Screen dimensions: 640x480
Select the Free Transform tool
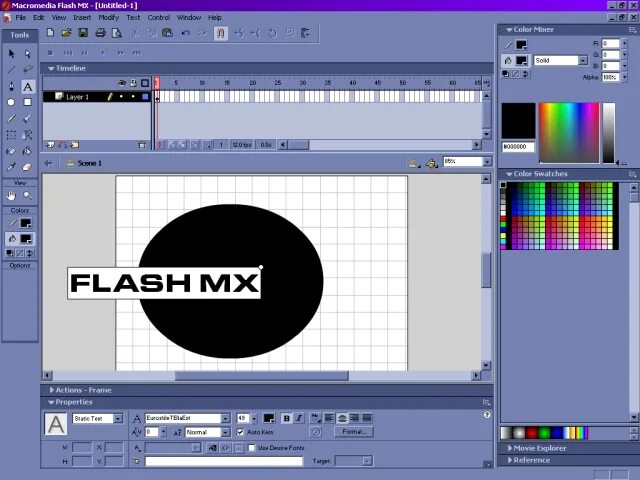tap(11, 135)
